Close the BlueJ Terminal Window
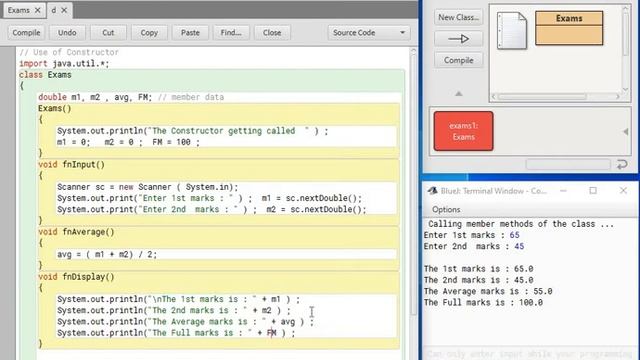The height and width of the screenshot is (360, 640). (623, 191)
